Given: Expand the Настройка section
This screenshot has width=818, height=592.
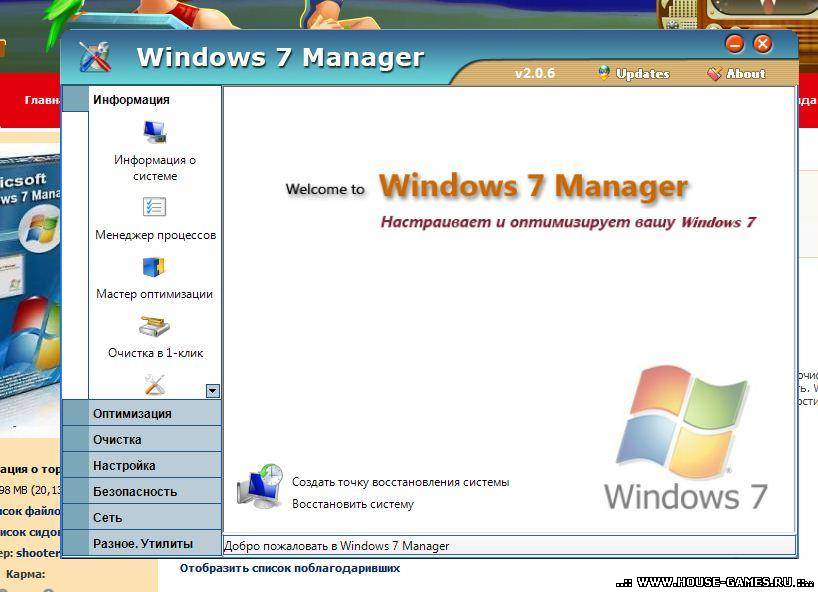Looking at the screenshot, I should (142, 465).
